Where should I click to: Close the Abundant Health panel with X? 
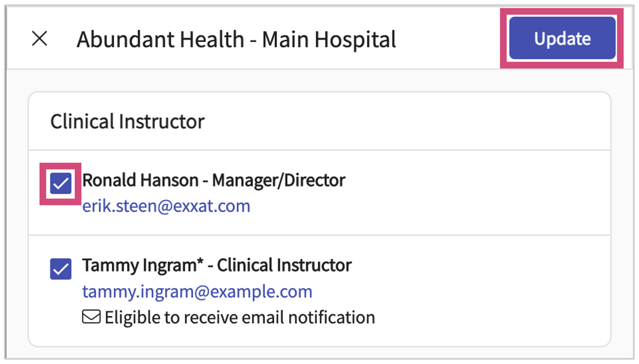click(39, 39)
